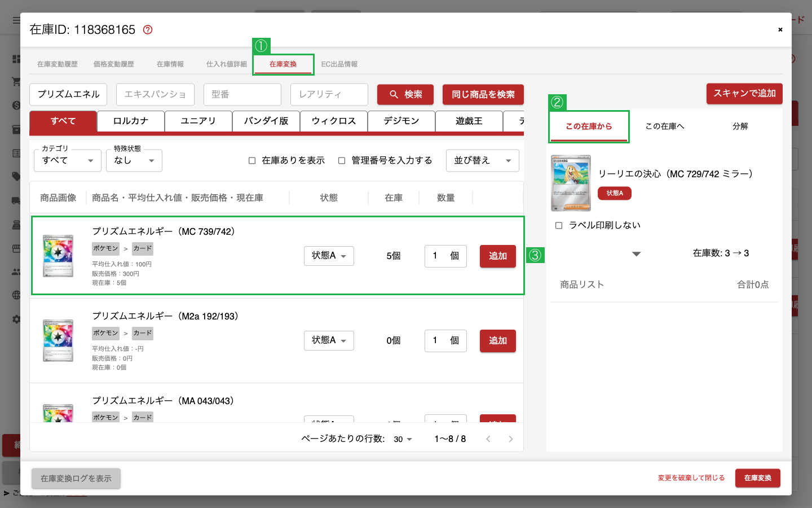Select the デジモン genre tab
812x508 pixels.
pos(401,121)
